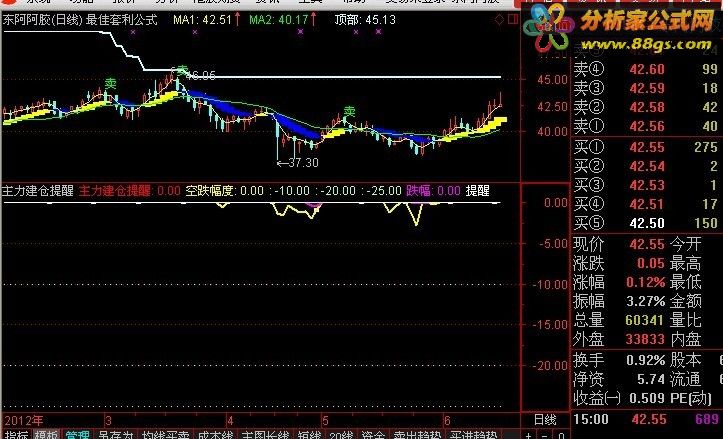This screenshot has width=723, height=439.
Task: Click the diamond icon above the chart
Action: coord(499,20)
